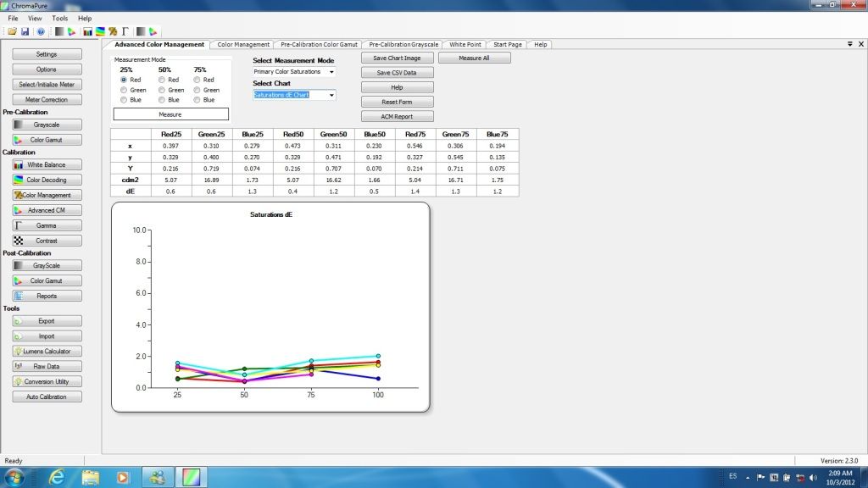The image size is (868, 488).
Task: Click the Blue75 dE value 1.2
Action: [497, 191]
